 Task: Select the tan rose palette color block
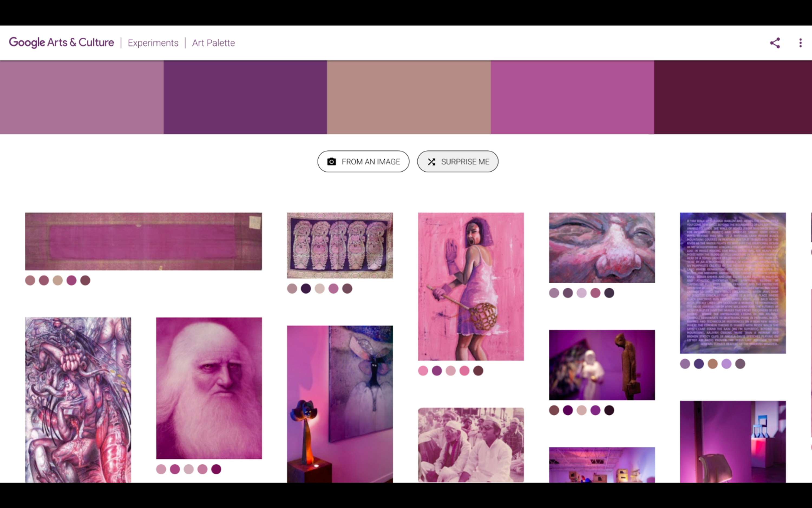[x=409, y=97]
